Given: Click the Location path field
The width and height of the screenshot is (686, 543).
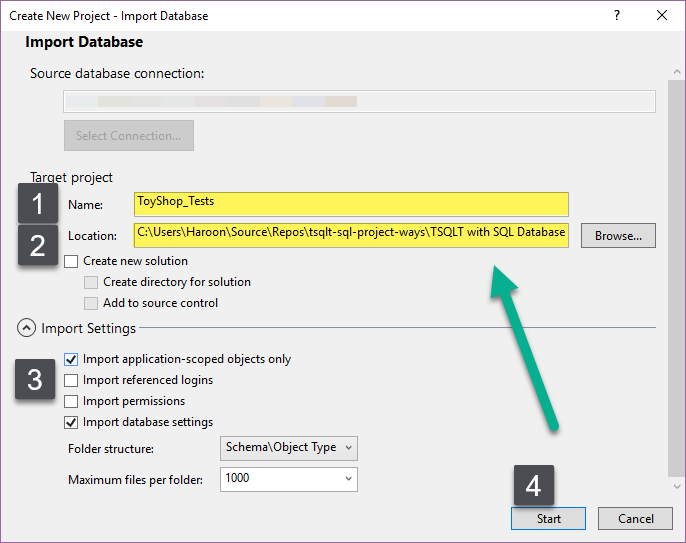Looking at the screenshot, I should point(351,235).
